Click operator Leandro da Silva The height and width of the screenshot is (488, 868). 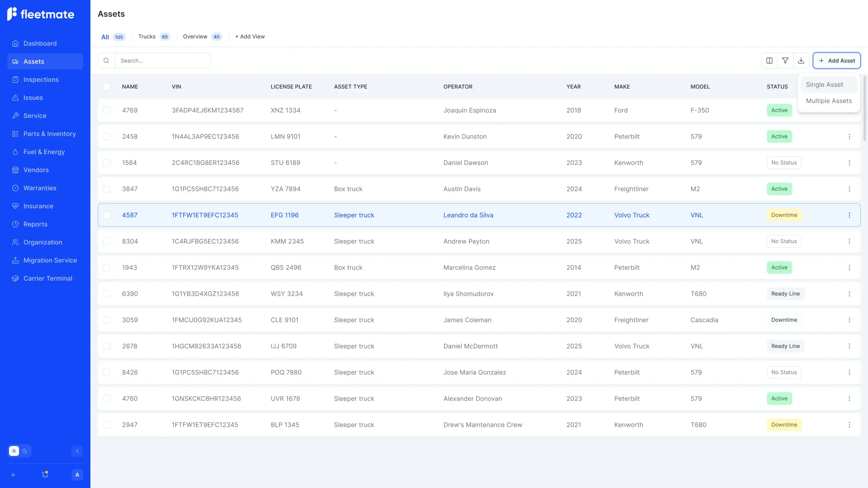(x=468, y=215)
